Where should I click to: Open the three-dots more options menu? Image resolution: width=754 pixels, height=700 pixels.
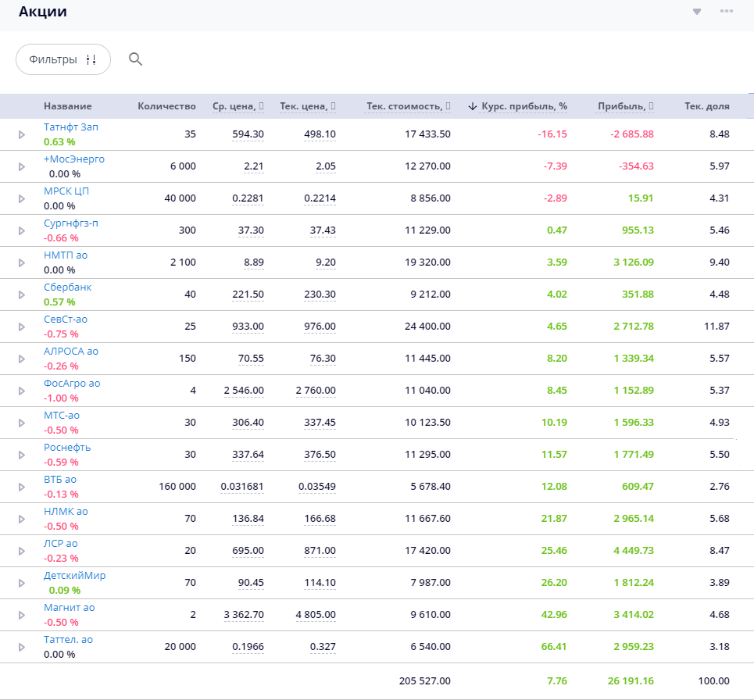726,11
